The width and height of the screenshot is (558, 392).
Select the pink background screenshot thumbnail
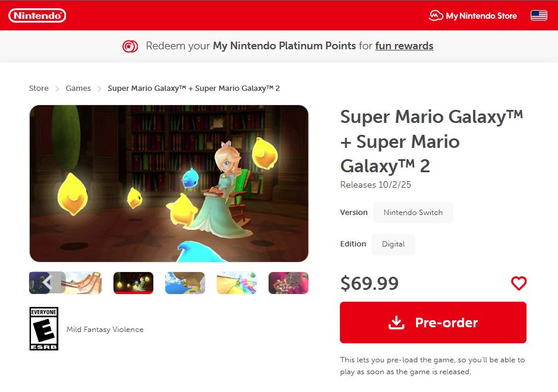pos(288,283)
